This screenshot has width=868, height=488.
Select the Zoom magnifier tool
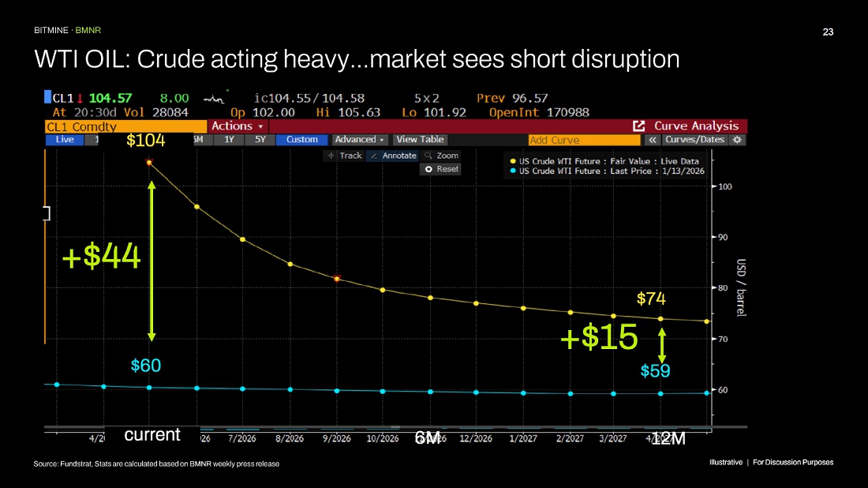tap(441, 156)
